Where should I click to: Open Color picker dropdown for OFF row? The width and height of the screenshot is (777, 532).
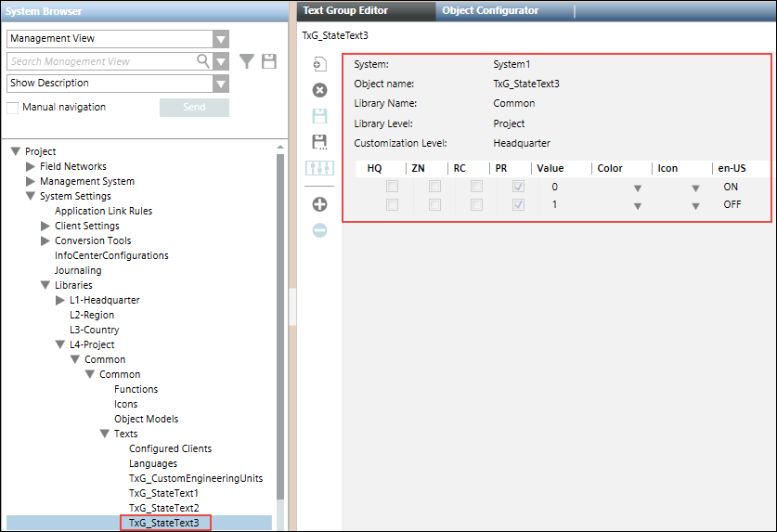coord(637,206)
